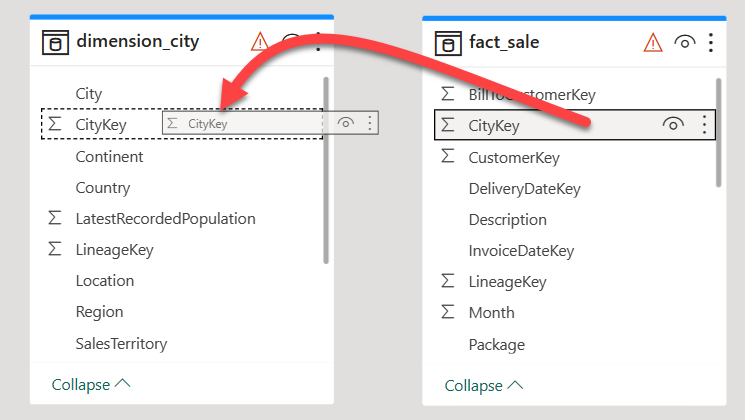Toggle visibility of the fact_sale table
Viewport: 745px width, 420px height.
(685, 43)
